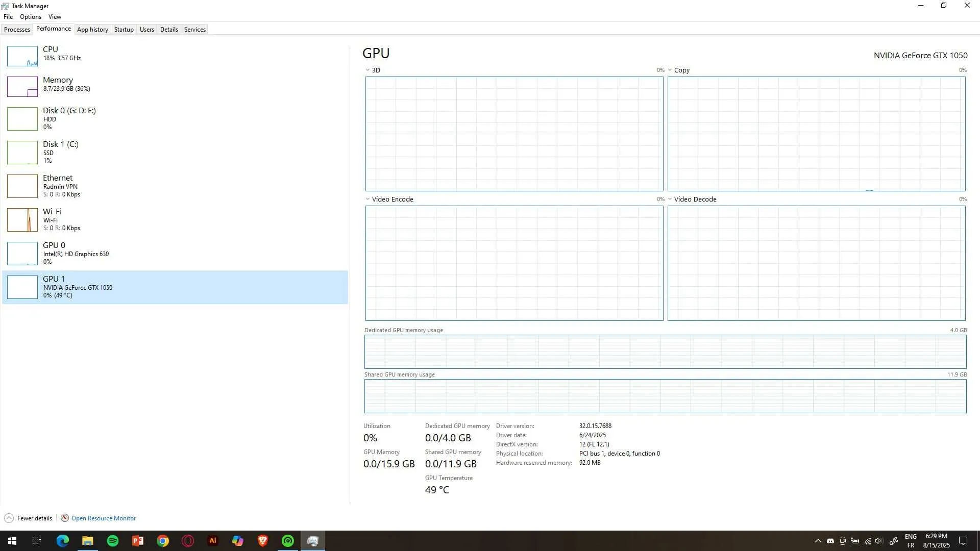Click the Video Encode utilization graph

point(514,263)
